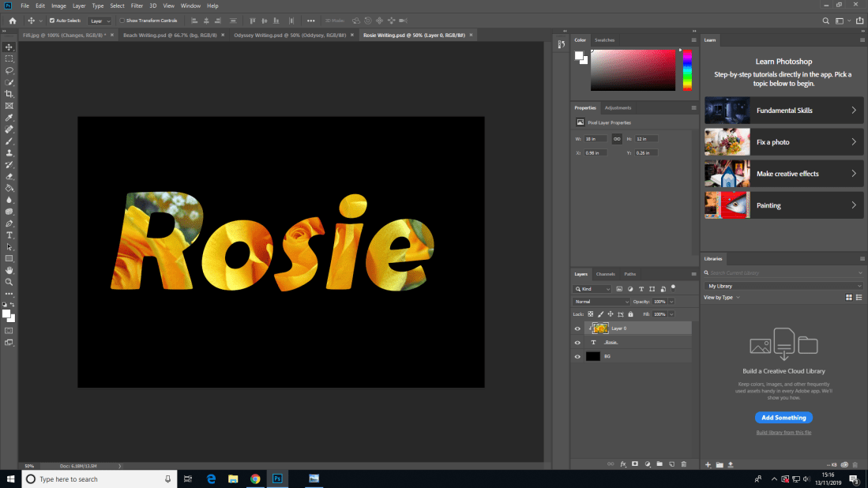The height and width of the screenshot is (488, 868).
Task: Open the Normal blend mode dropdown
Action: (602, 302)
